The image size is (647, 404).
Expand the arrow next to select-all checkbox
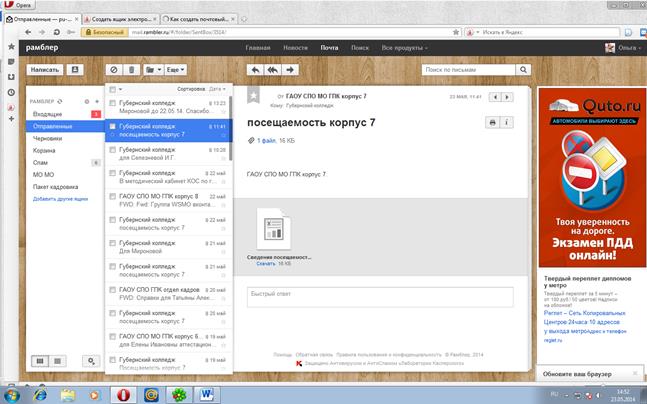point(120,89)
